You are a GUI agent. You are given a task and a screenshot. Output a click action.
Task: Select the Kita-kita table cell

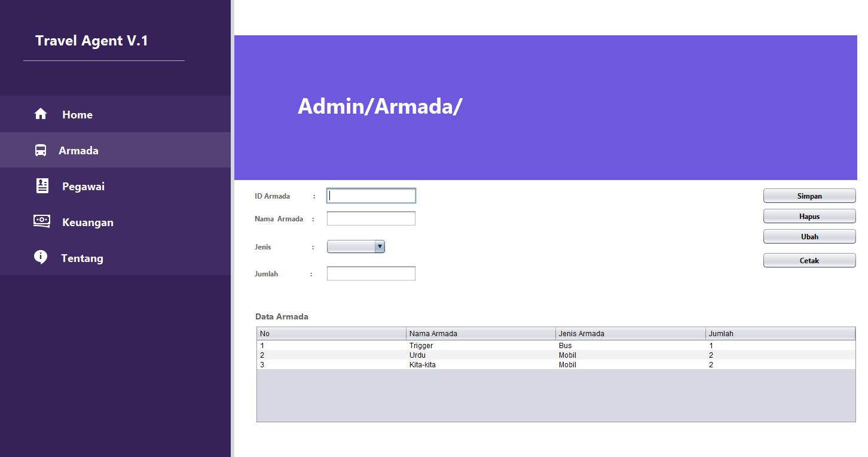coord(481,365)
